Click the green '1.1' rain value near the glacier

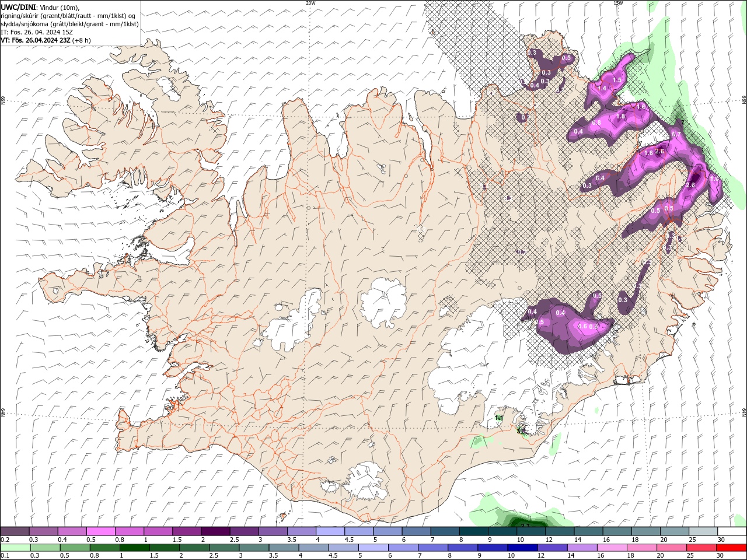coord(499,418)
